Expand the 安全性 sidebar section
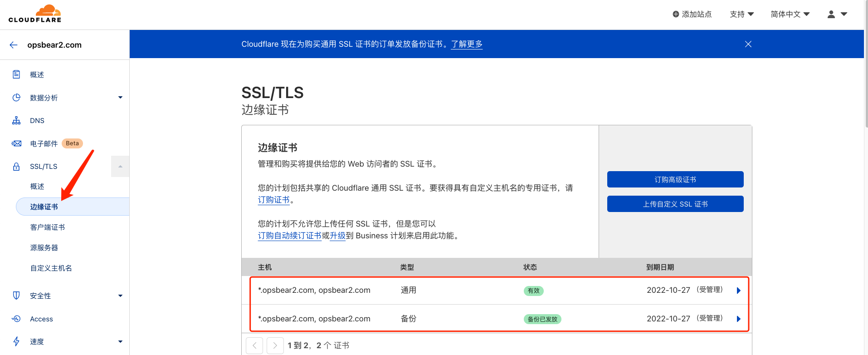868x355 pixels. (x=120, y=296)
